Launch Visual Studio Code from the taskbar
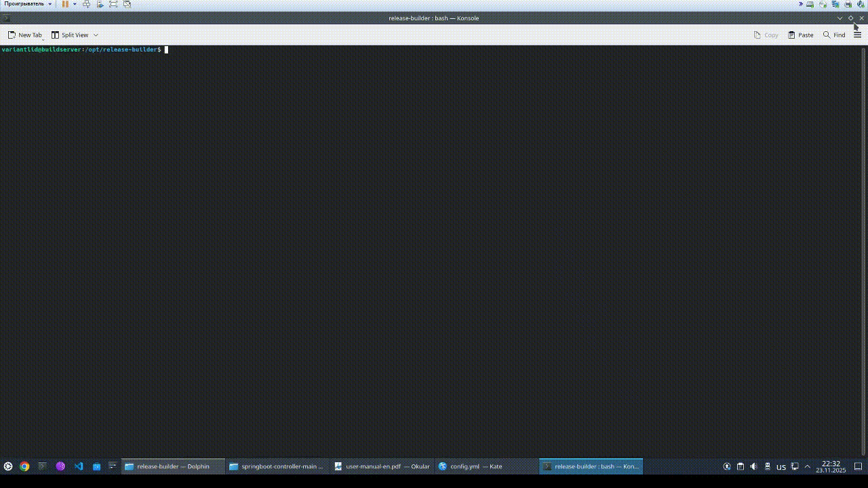868x488 pixels. (78, 466)
